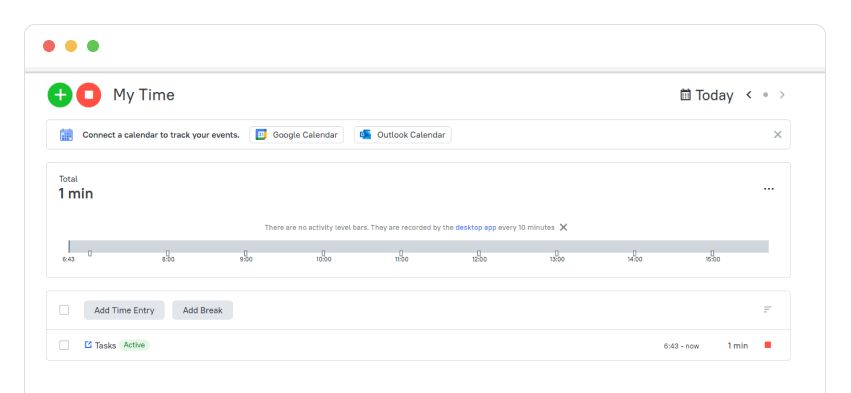
Task: Open the desktop app link
Action: 475,227
